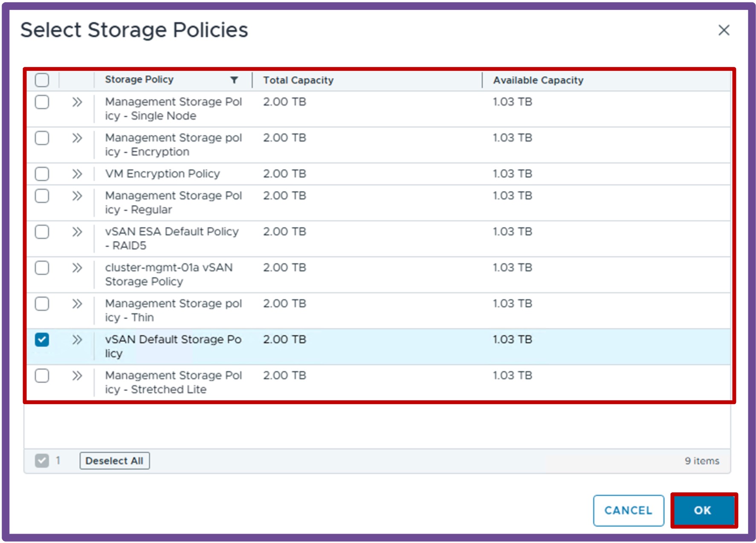Viewport: 756px width, 543px height.
Task: Click the Select Storage Policies dialog title
Action: pyautogui.click(x=134, y=30)
